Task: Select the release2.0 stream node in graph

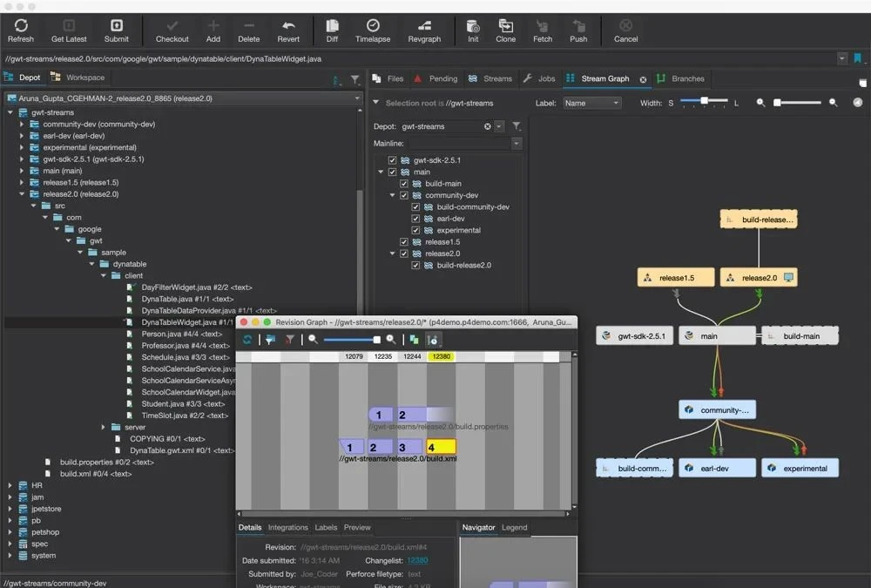Action: [x=759, y=277]
